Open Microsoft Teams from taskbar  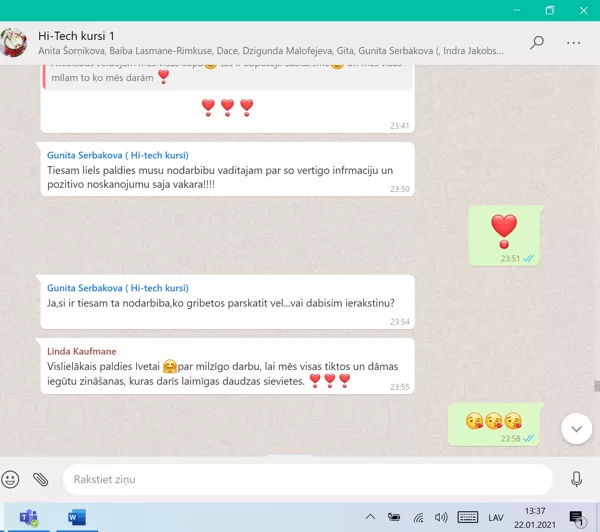[29, 517]
